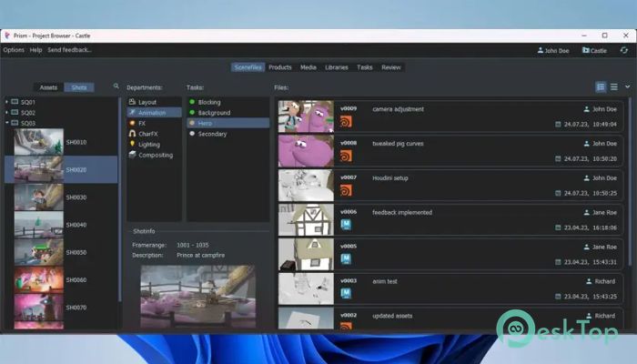Viewport: 637px width, 364px height.
Task: Select the Hero task
Action: (227, 123)
